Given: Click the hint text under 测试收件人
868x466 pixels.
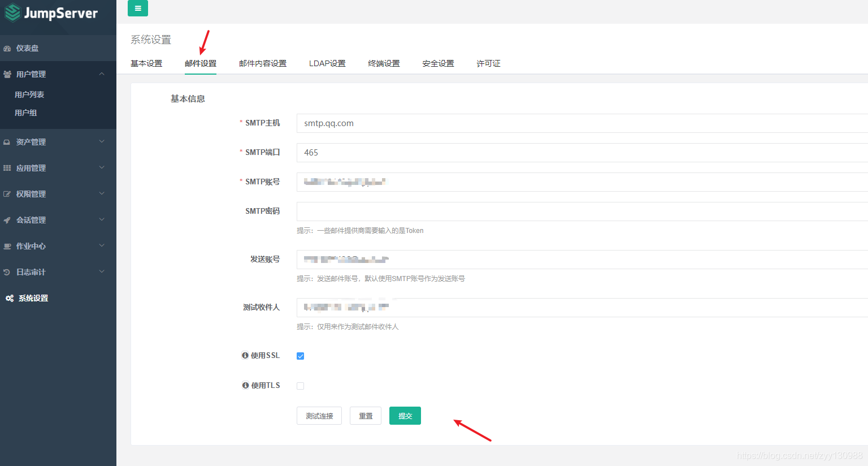Looking at the screenshot, I should pyautogui.click(x=348, y=327).
